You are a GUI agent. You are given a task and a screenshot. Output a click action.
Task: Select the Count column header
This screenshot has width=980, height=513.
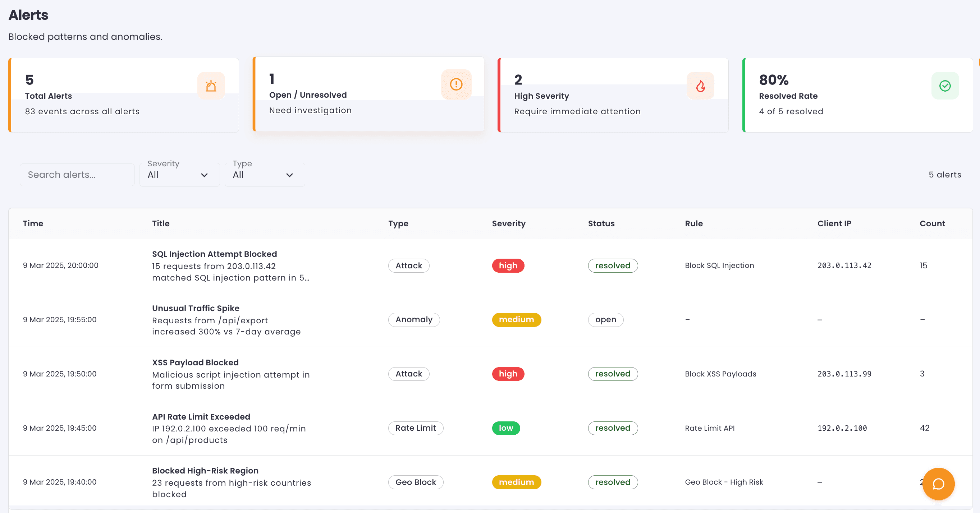932,223
